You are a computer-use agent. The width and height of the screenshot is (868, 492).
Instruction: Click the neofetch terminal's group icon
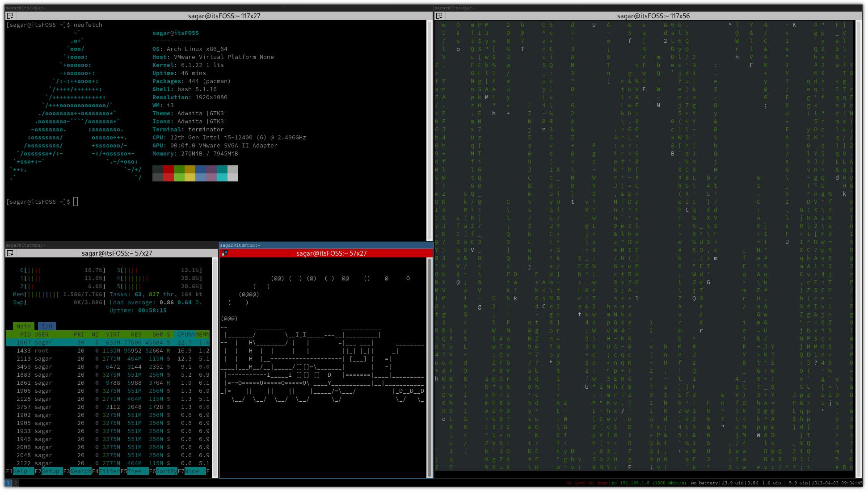point(10,16)
